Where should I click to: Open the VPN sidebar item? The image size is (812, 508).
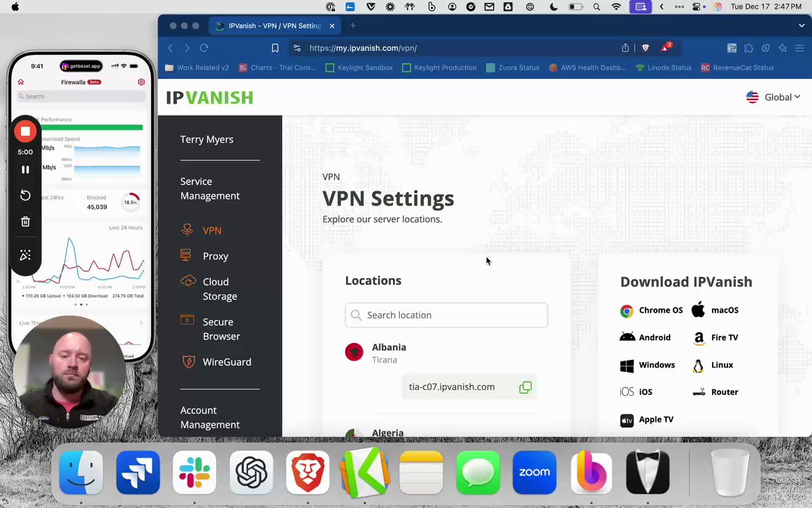pyautogui.click(x=211, y=230)
